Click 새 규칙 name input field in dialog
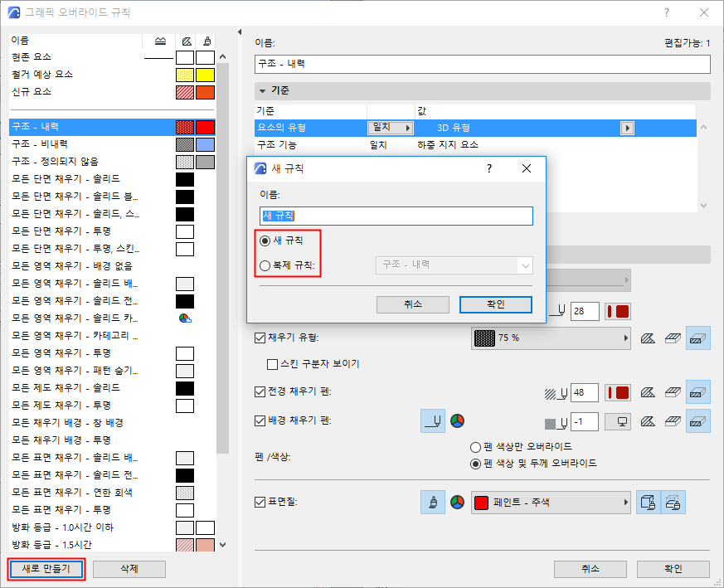The image size is (724, 588). pos(396,216)
